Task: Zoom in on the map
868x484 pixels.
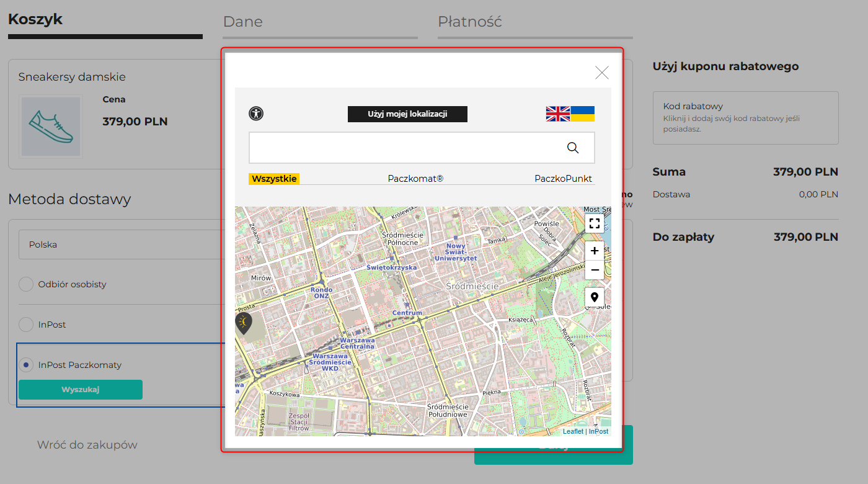Action: 595,251
